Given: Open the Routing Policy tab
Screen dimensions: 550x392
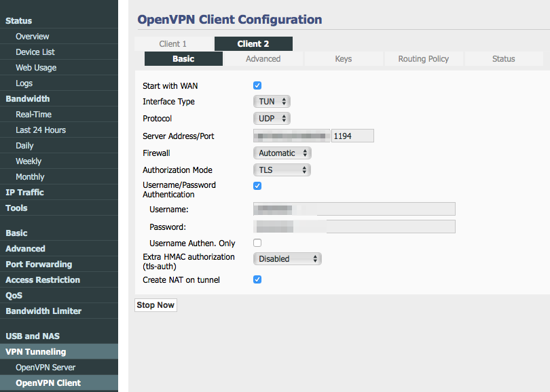Looking at the screenshot, I should click(x=424, y=59).
